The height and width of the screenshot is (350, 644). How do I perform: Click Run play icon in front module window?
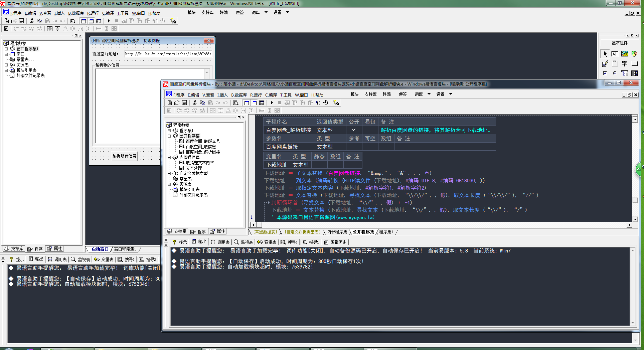tap(272, 103)
